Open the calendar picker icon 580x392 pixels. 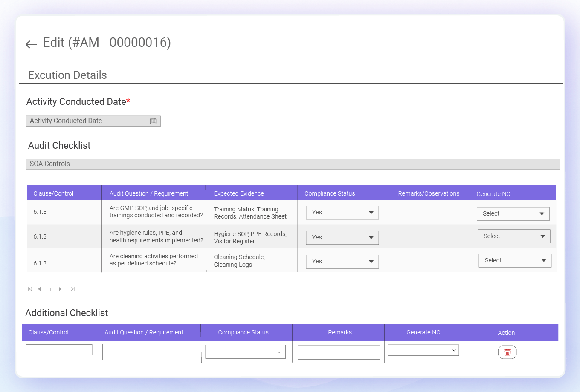click(153, 121)
